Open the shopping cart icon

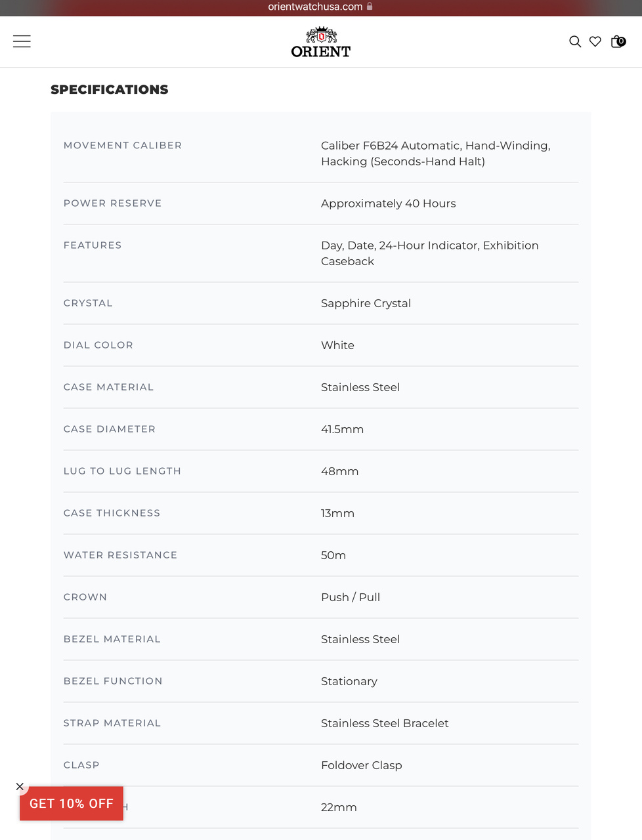pos(618,41)
